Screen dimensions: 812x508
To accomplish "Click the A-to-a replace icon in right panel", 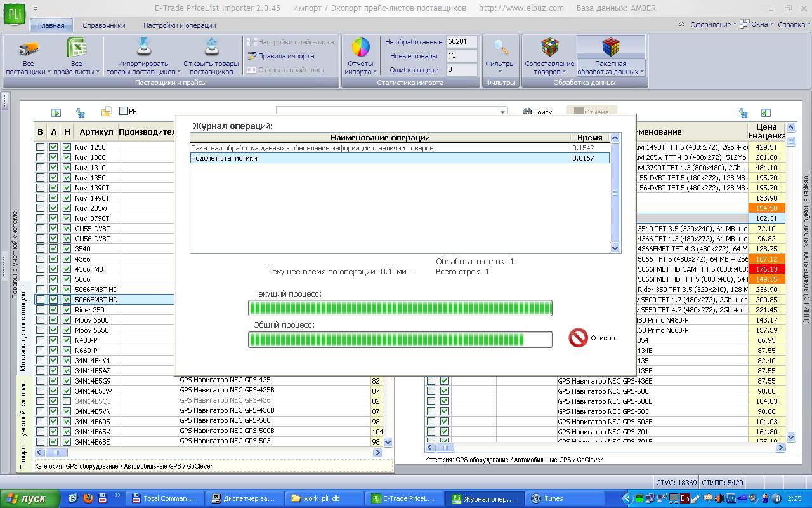I will (x=743, y=113).
